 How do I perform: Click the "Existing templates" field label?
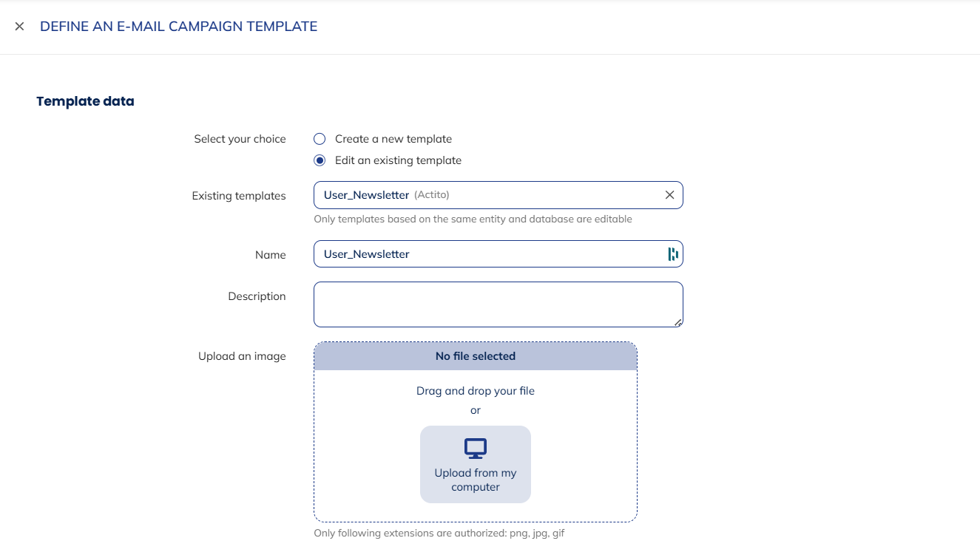pos(239,196)
